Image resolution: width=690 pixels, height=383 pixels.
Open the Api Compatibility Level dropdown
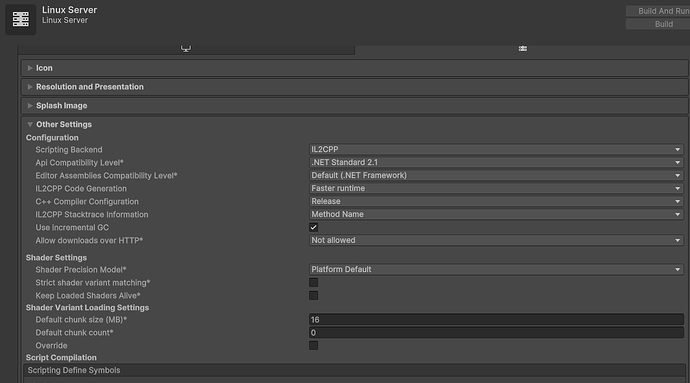pos(496,162)
